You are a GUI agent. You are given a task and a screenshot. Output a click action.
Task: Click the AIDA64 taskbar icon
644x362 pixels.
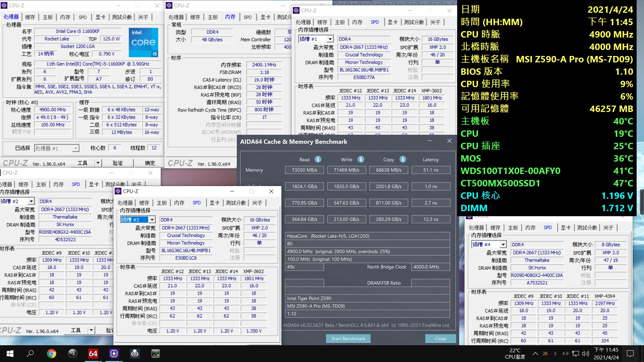93,353
